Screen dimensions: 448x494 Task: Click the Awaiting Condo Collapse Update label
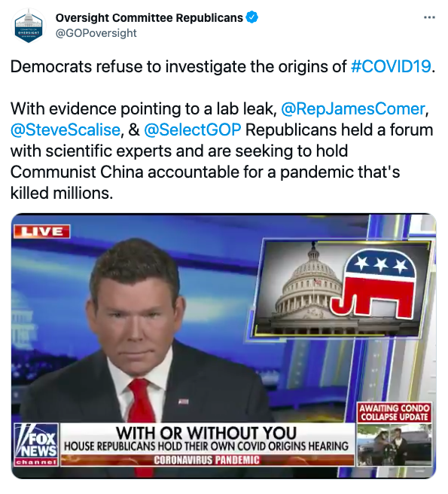tap(394, 413)
